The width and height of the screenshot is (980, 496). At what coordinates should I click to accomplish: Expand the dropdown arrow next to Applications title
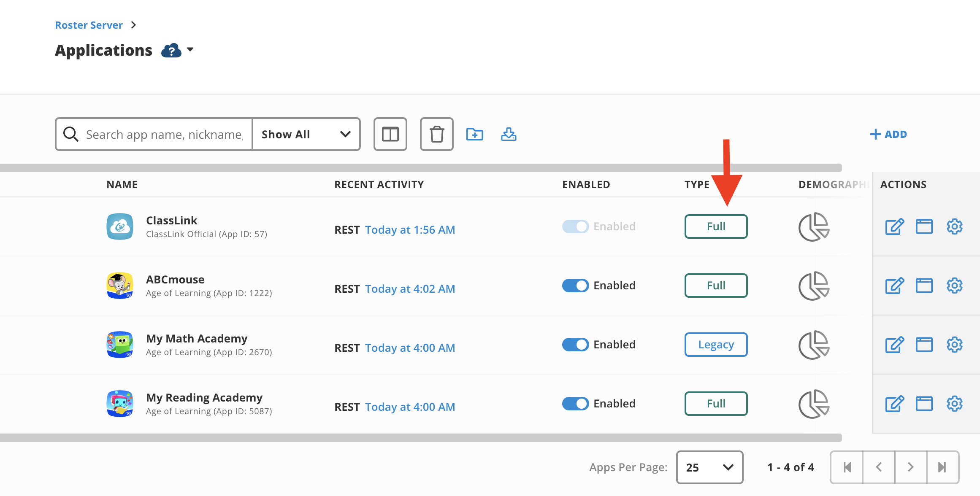(190, 50)
